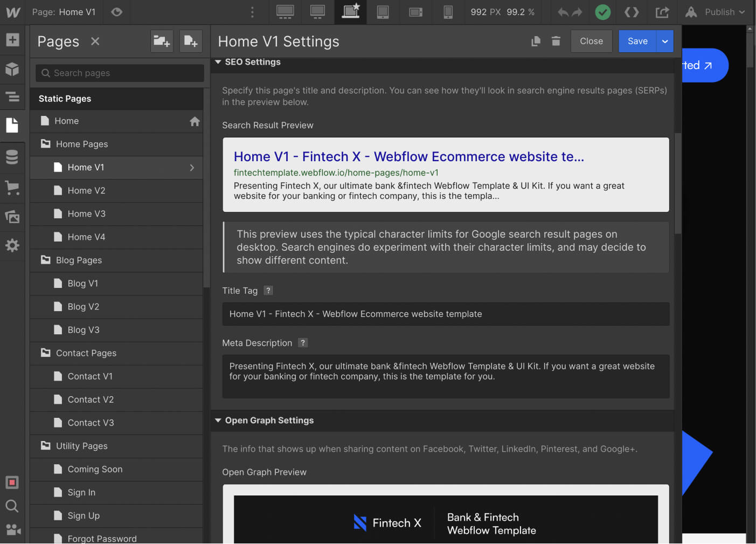Open the Save options dropdown arrow

pos(665,42)
